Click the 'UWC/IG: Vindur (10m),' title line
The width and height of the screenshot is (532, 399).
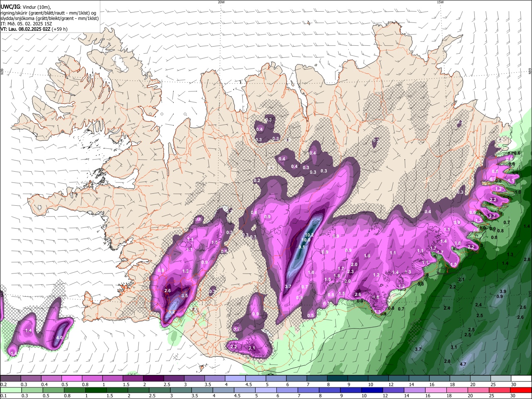26,7
